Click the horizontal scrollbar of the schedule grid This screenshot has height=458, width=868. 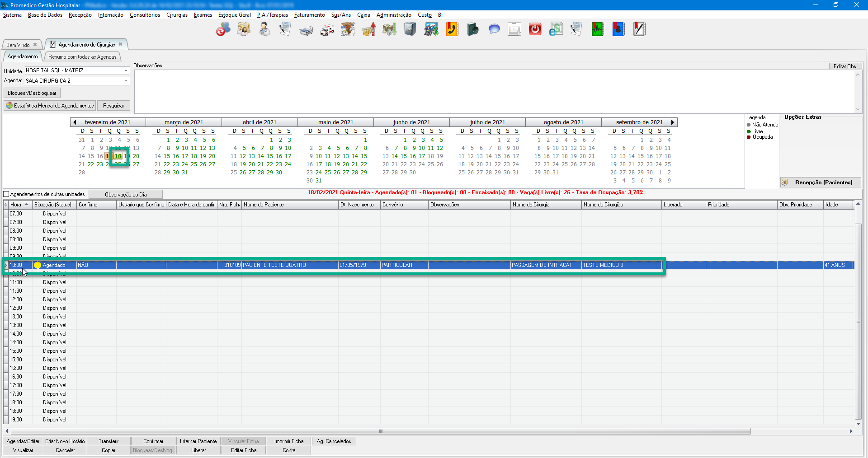click(381, 431)
